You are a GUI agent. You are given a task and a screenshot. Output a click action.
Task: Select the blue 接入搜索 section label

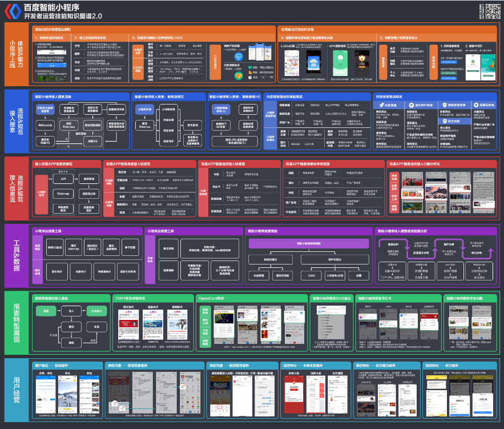[x=17, y=121]
